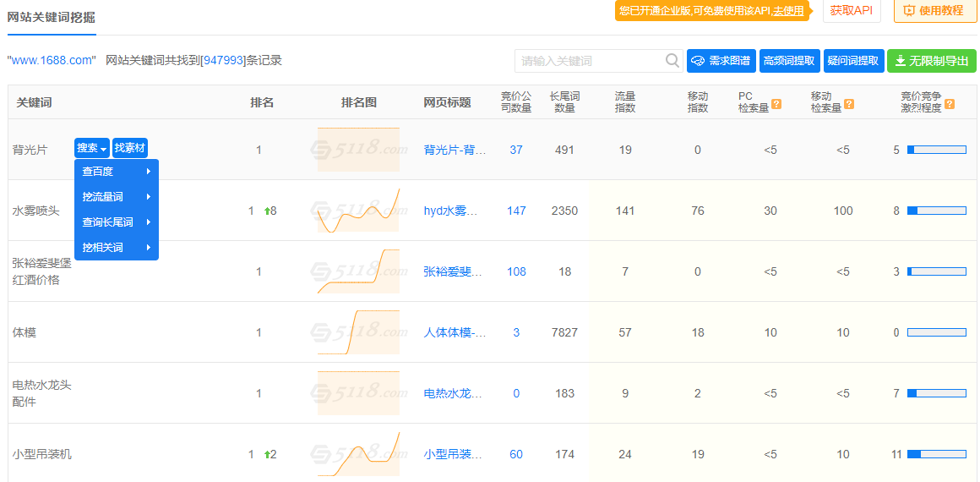Image resolution: width=980 pixels, height=482 pixels.
Task: Click 找素材 button beside 背光片
Action: (130, 148)
